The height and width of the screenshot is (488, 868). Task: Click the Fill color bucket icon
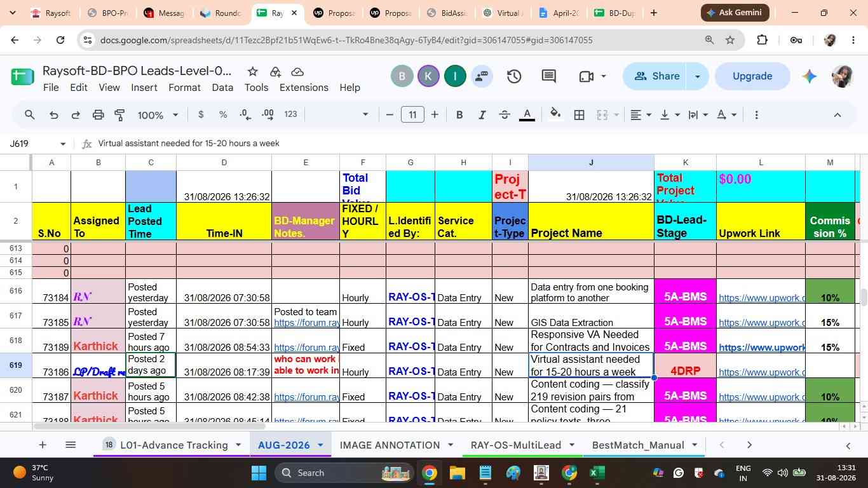point(555,115)
